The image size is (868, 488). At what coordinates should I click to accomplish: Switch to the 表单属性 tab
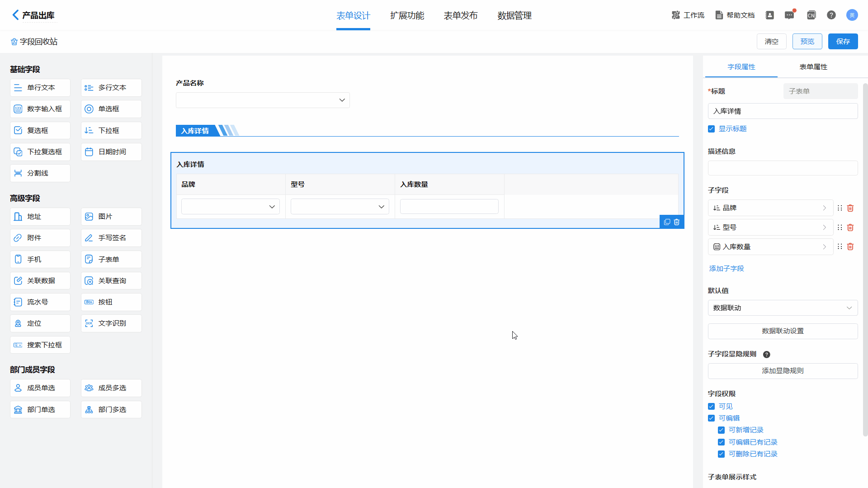[813, 67]
